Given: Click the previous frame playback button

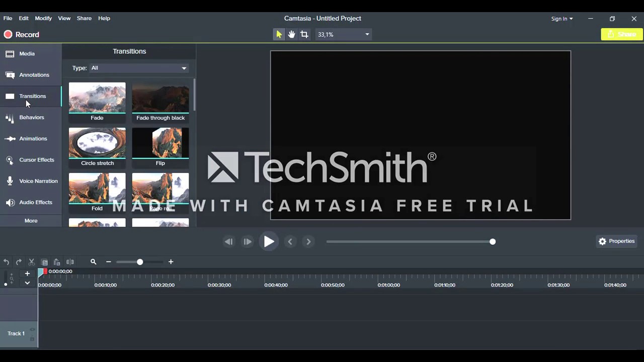Looking at the screenshot, I should point(229,242).
